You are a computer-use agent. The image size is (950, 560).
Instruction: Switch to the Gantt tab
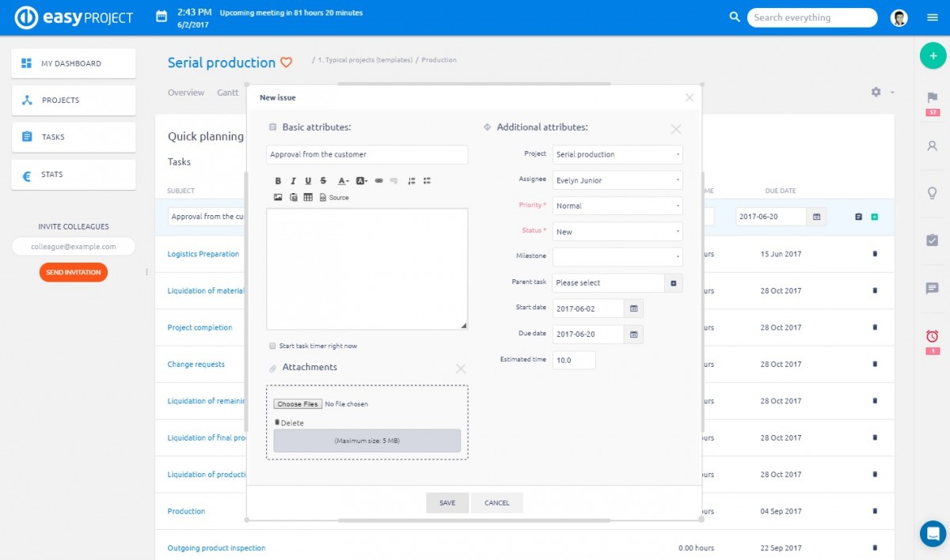(228, 93)
